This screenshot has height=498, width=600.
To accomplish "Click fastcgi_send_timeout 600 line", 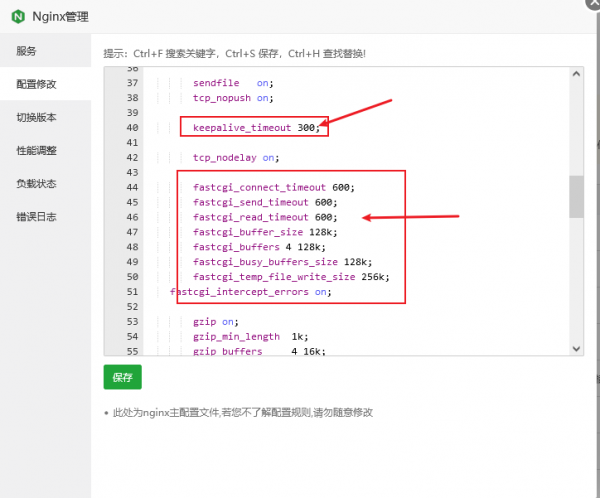I will [x=265, y=202].
